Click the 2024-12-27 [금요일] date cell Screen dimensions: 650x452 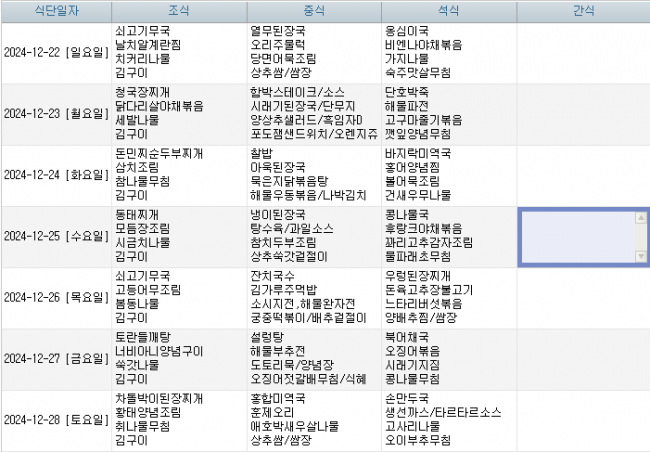click(55, 358)
